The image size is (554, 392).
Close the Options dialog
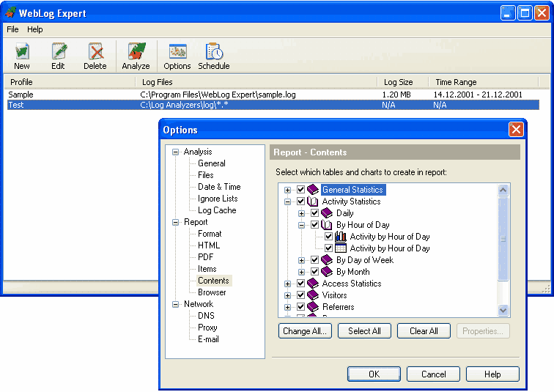pos(516,129)
